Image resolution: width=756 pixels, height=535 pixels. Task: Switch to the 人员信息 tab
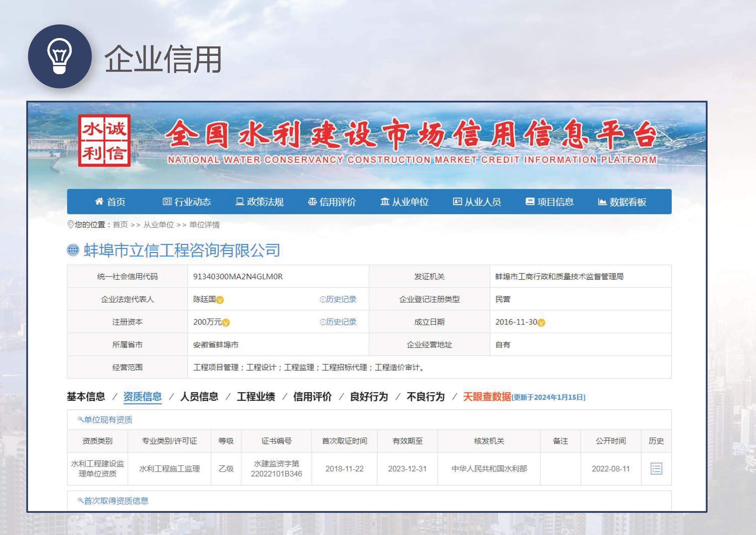click(199, 396)
